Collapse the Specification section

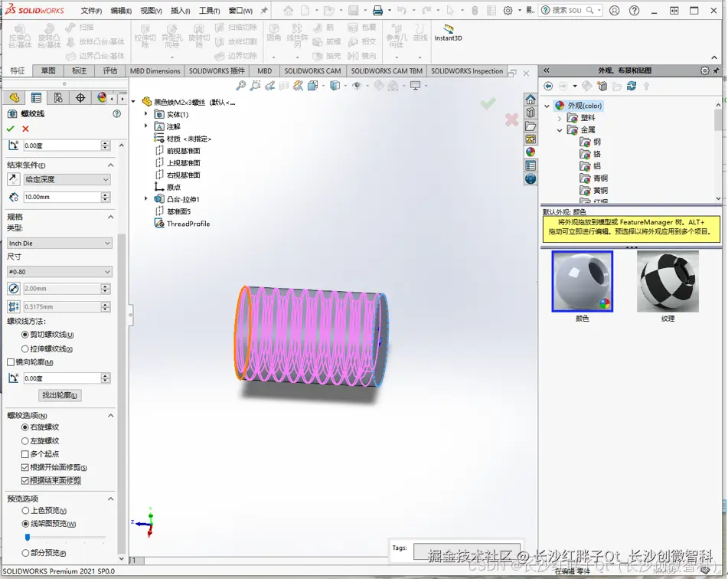[x=110, y=217]
